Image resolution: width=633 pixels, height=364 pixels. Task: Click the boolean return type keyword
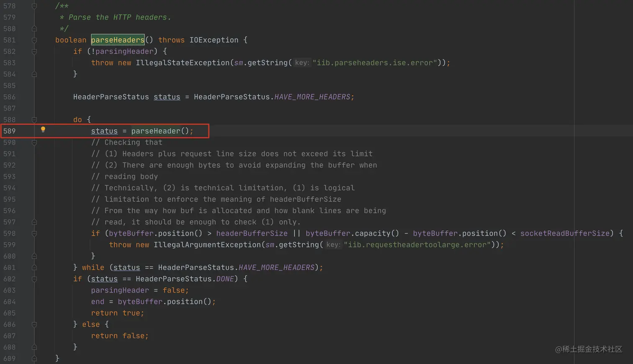[x=71, y=40]
